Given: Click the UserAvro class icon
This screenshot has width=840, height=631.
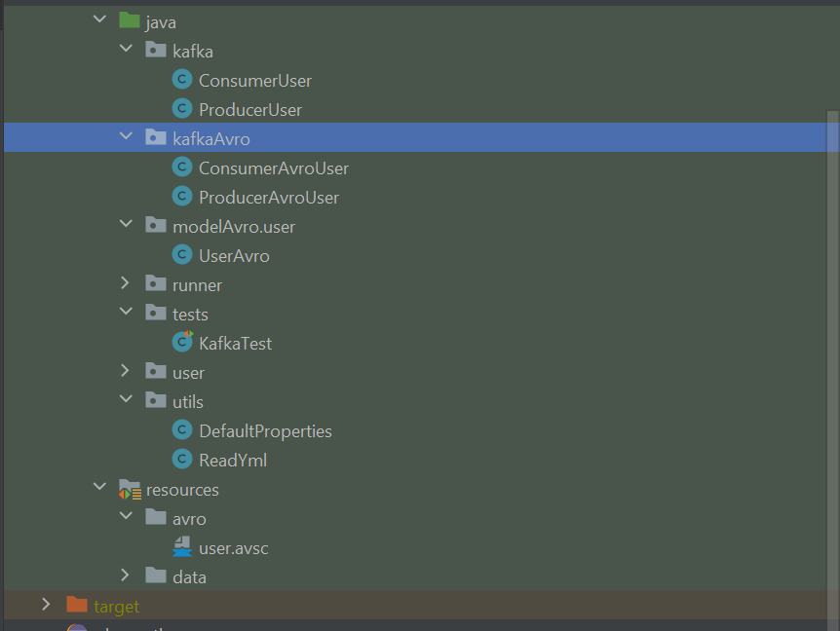Looking at the screenshot, I should [182, 255].
